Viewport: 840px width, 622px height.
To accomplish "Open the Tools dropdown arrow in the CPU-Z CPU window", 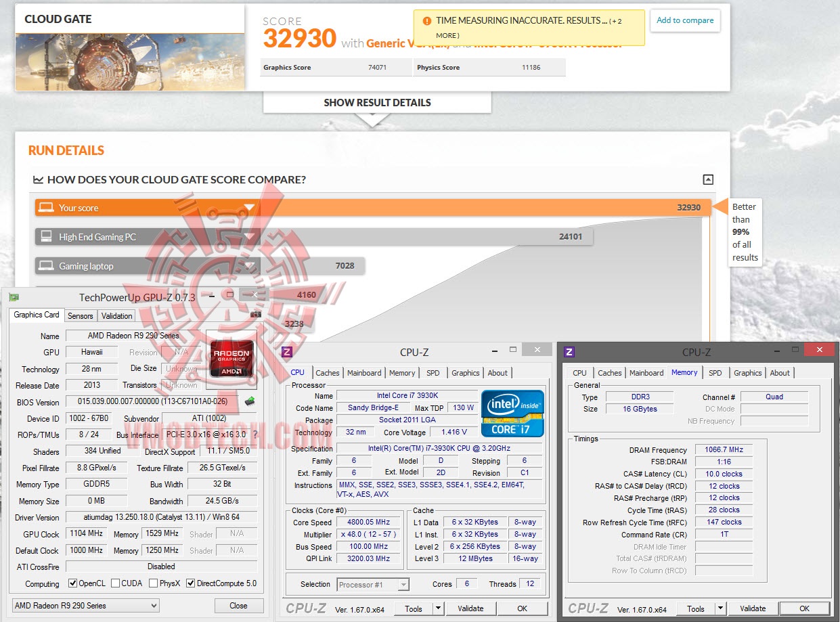I will tap(439, 608).
